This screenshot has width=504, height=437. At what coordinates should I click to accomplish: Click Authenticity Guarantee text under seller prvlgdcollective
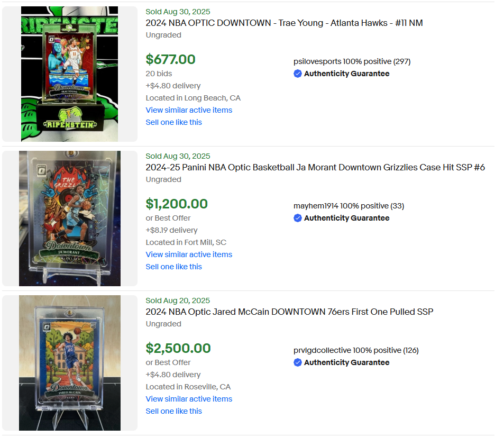[346, 362]
